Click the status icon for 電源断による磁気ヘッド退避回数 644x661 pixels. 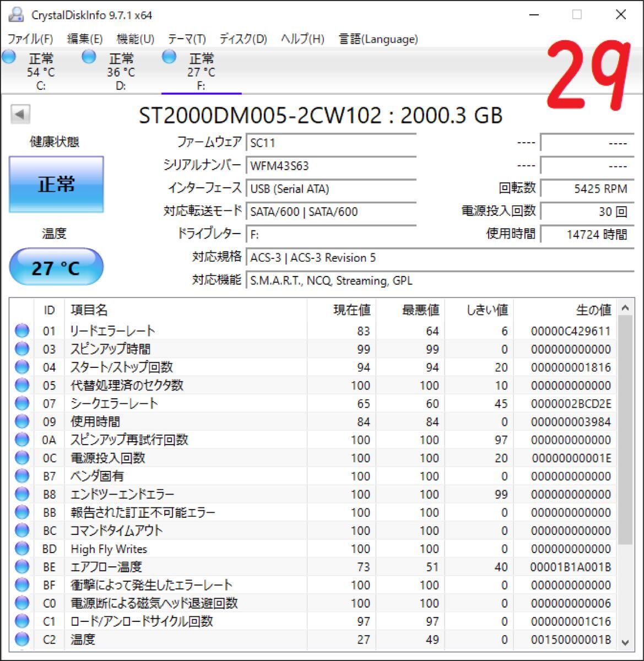coord(22,603)
